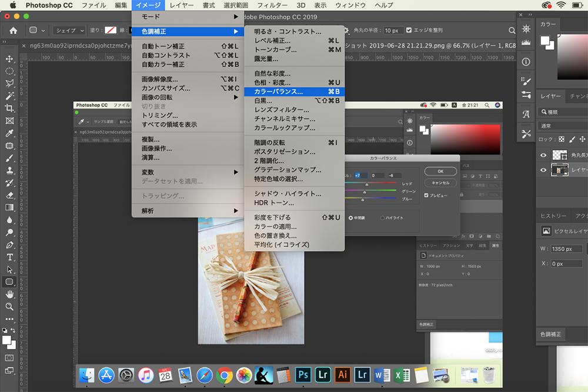Select the Move tool

coord(9,59)
